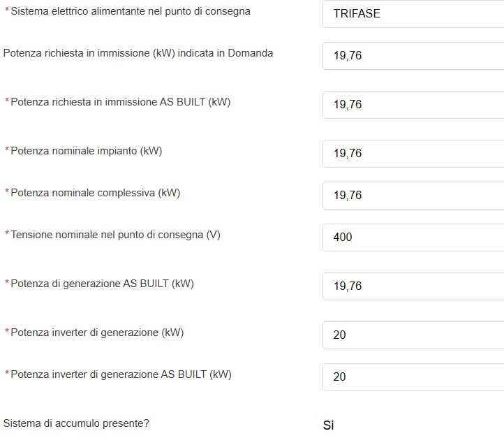504x438 pixels.
Task: Click the Potenza di generazione AS BUILT input
Action: pyautogui.click(x=413, y=286)
